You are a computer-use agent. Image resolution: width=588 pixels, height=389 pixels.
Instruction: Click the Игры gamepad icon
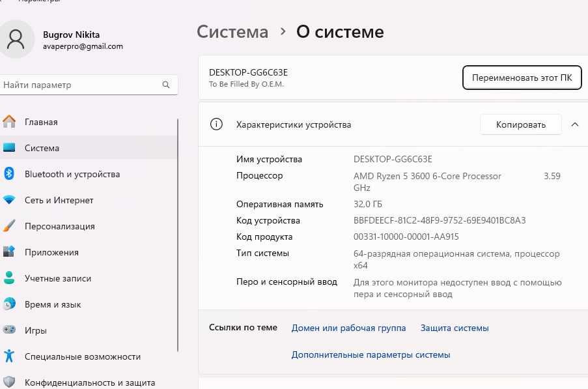[9, 330]
